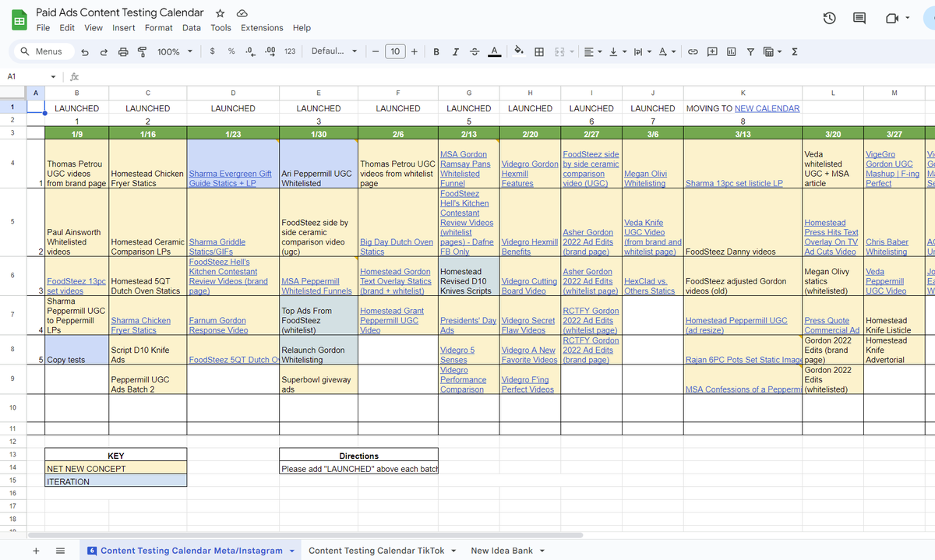
Task: Open the Google Sheets home icon
Action: click(x=19, y=20)
